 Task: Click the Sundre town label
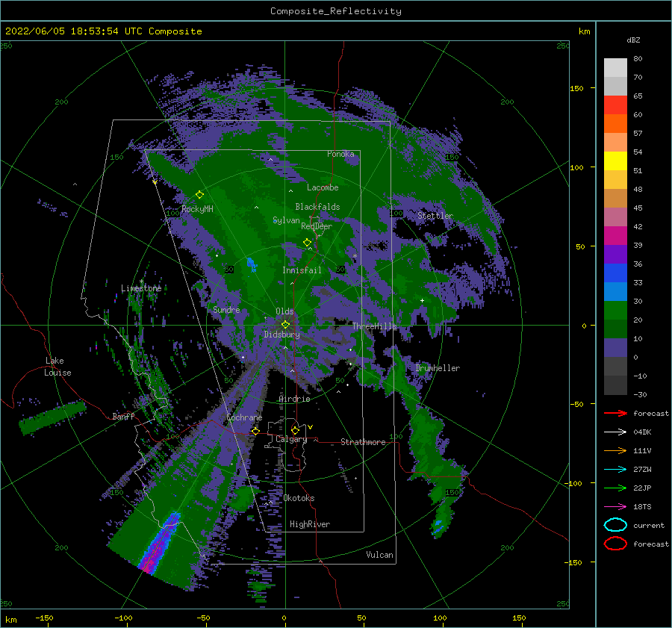click(226, 309)
